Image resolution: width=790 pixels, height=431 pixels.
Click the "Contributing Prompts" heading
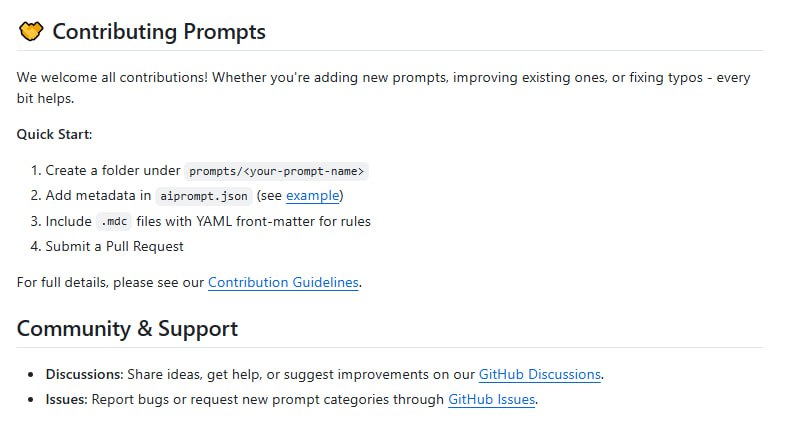click(x=158, y=31)
